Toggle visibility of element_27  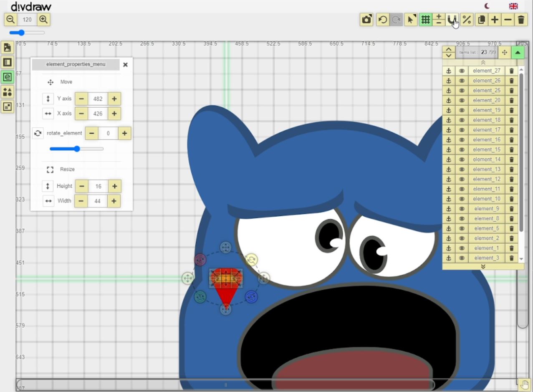462,71
